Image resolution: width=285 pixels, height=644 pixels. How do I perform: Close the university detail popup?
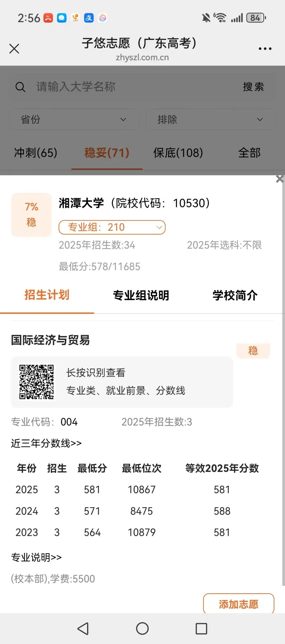pyautogui.click(x=279, y=179)
